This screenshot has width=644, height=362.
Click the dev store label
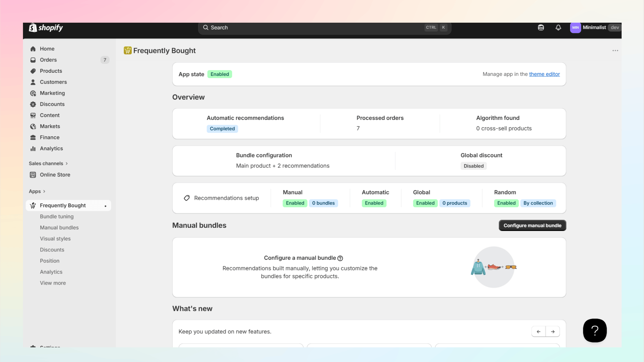click(x=615, y=28)
